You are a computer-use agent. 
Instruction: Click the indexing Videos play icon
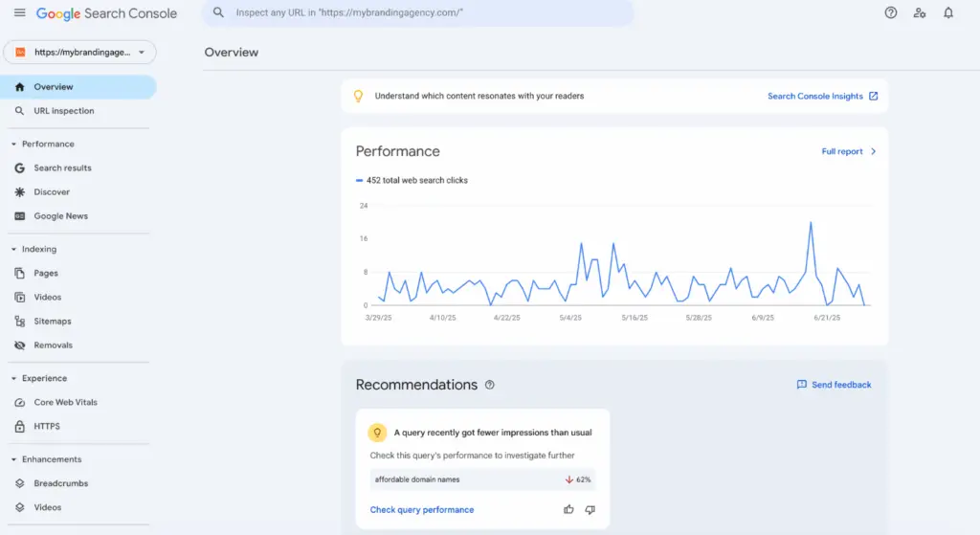click(x=19, y=297)
